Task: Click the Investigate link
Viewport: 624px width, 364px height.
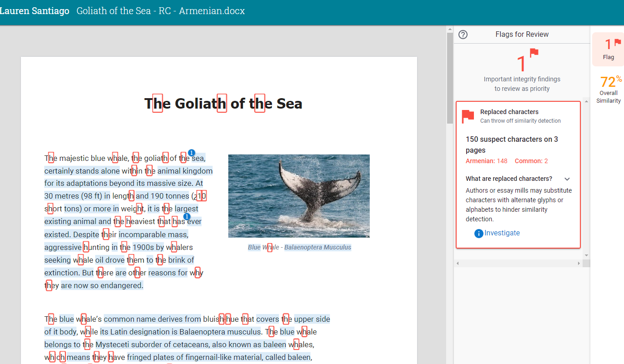Action: [502, 233]
